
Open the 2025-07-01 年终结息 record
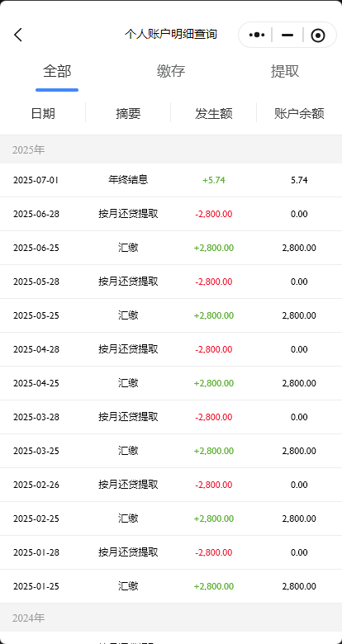[x=171, y=180]
